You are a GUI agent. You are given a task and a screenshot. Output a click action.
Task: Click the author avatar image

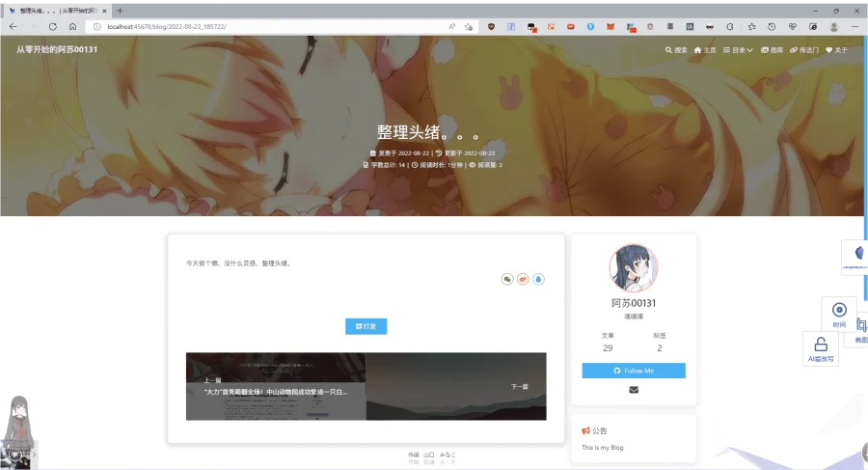[x=634, y=268]
